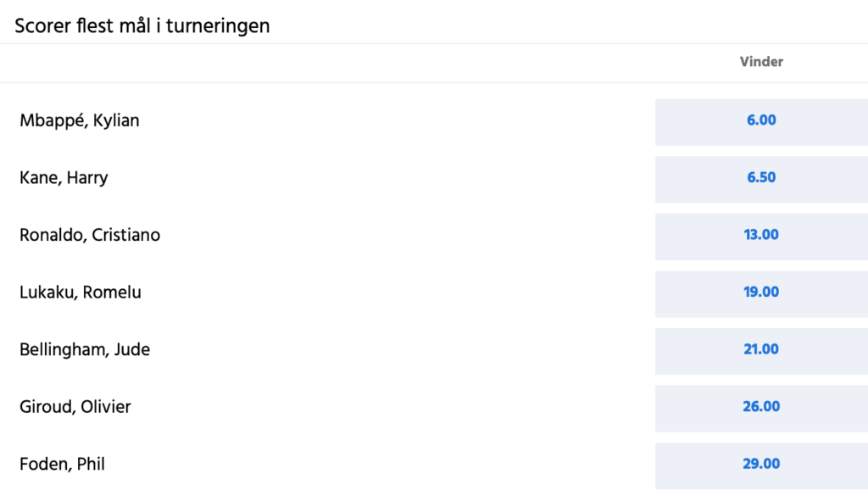This screenshot has height=496, width=868.
Task: Choose Giroud, Olivier at odds 26.00
Action: (760, 406)
